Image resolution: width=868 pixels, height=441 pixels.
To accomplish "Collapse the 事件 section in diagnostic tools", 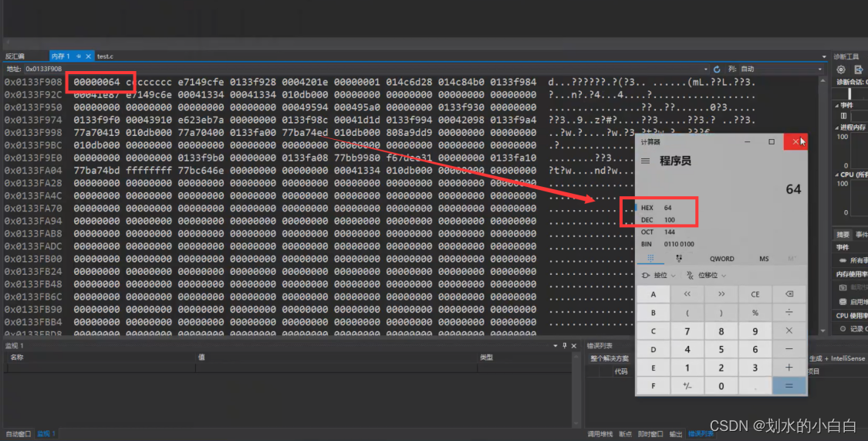I will pyautogui.click(x=836, y=105).
